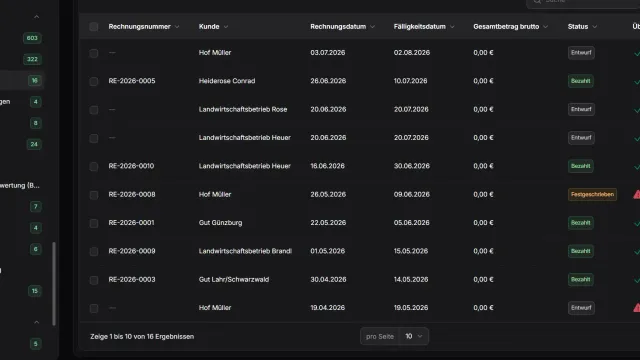Click Bezahlt badge for RE-2026-0005
Image resolution: width=640 pixels, height=360 pixels.
580,81
